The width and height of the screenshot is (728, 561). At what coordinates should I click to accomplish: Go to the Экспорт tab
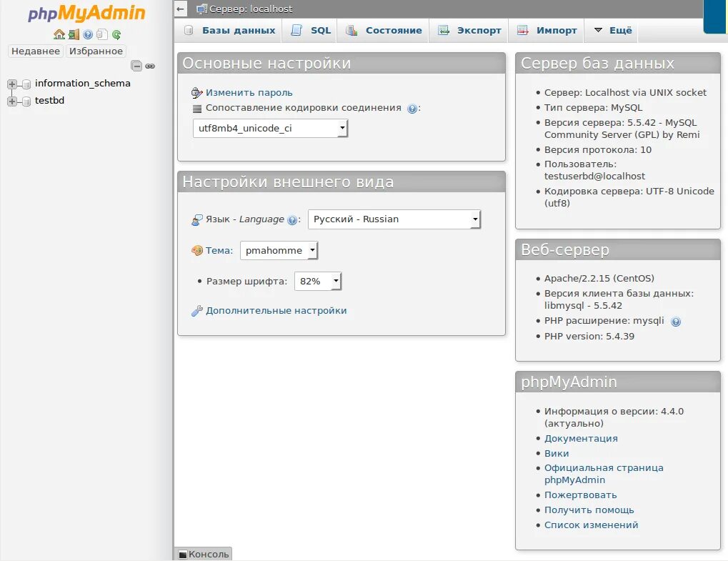pos(470,31)
